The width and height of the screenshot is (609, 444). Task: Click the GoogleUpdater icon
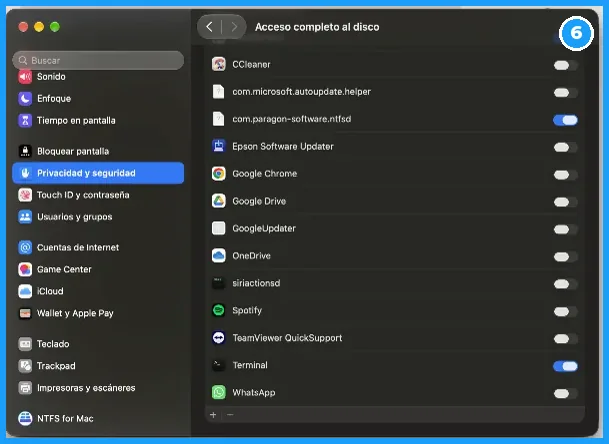pyautogui.click(x=219, y=228)
